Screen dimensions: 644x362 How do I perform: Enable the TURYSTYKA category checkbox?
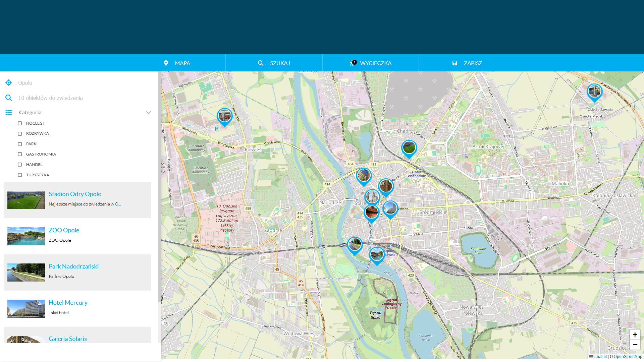(20, 175)
